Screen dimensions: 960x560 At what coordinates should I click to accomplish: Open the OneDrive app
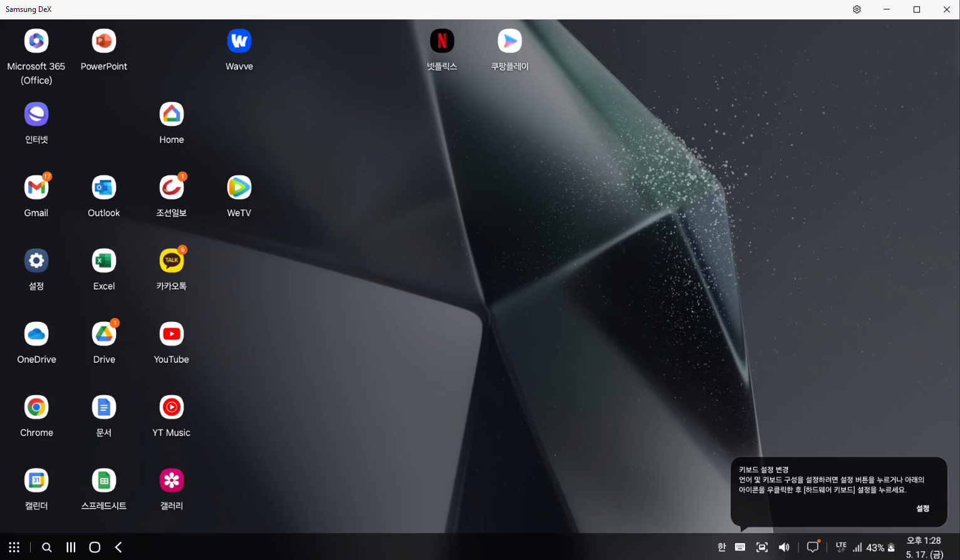(36, 334)
